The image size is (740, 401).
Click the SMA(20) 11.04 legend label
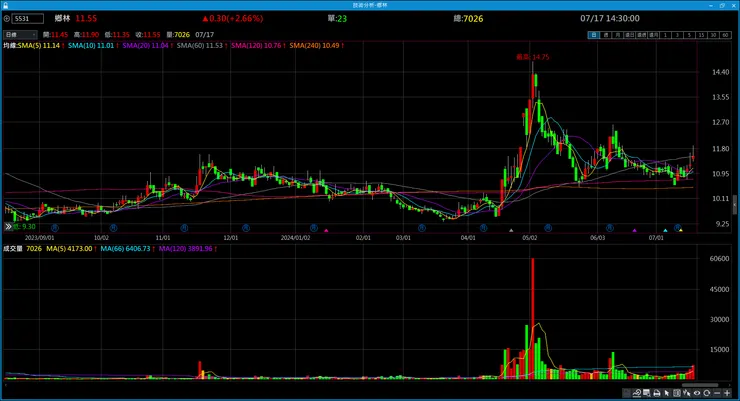tap(146, 46)
